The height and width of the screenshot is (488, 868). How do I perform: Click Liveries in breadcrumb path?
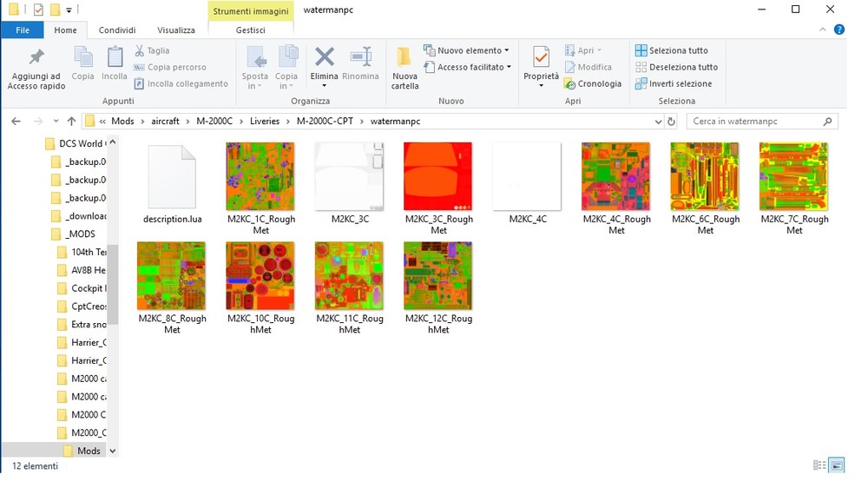[x=265, y=122]
